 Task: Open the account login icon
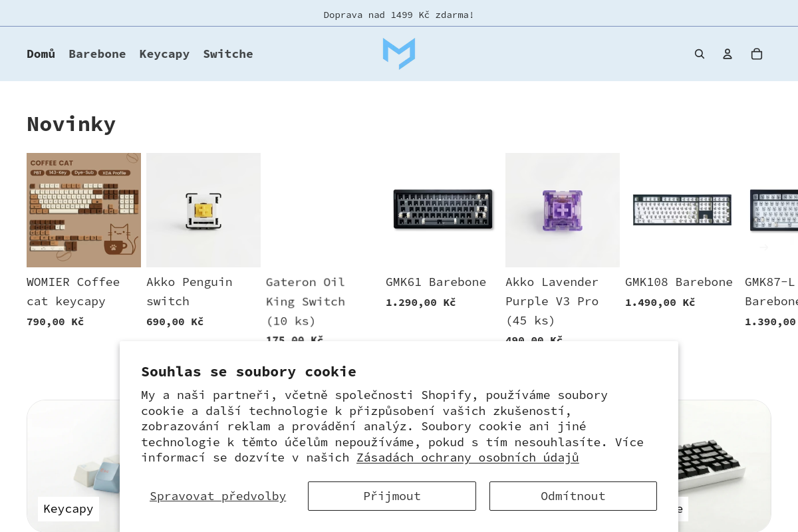click(x=728, y=54)
